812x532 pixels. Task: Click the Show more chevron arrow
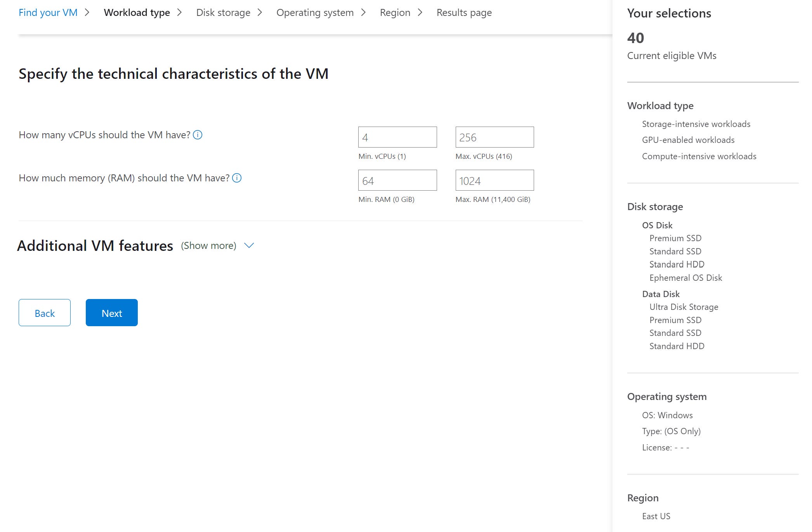[x=249, y=245]
